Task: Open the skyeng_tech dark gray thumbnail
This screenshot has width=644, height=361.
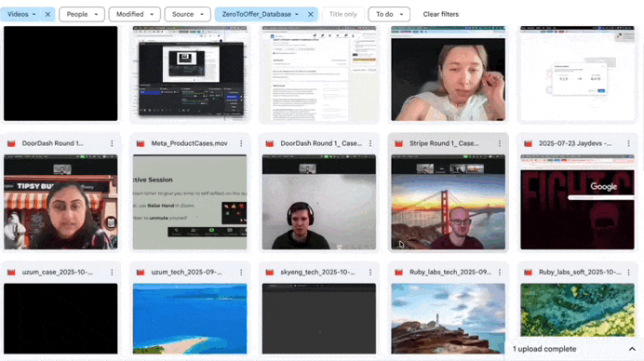Action: point(319,319)
